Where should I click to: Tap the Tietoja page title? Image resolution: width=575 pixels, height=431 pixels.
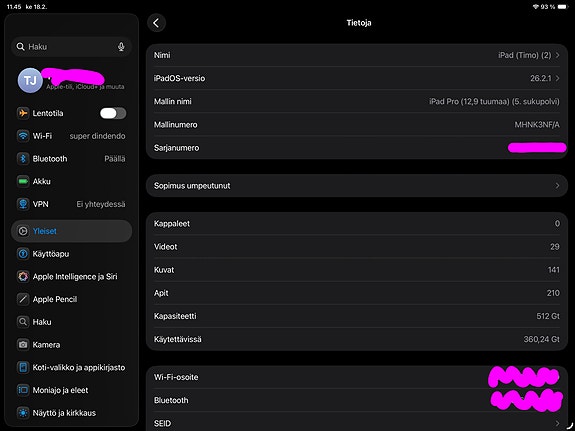359,23
